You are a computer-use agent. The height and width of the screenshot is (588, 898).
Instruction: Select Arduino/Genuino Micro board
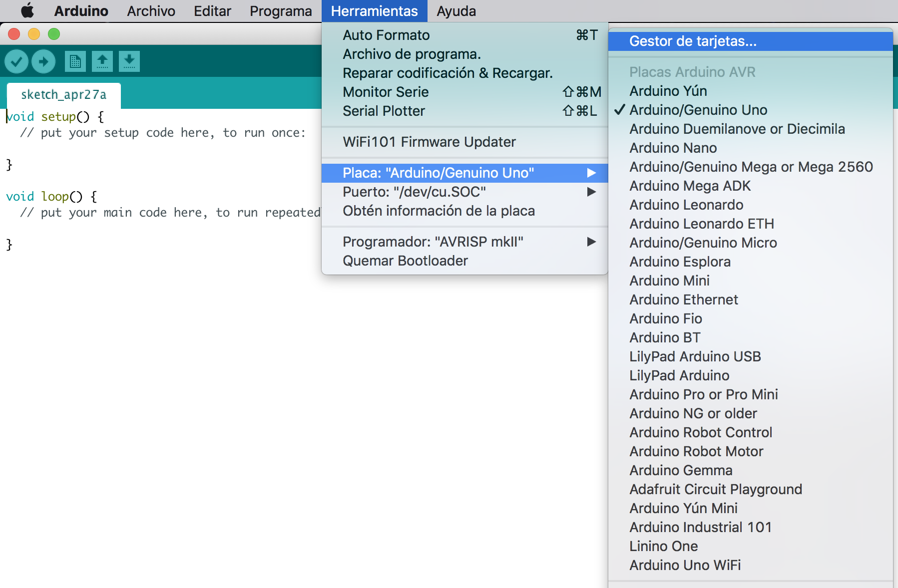(751, 243)
